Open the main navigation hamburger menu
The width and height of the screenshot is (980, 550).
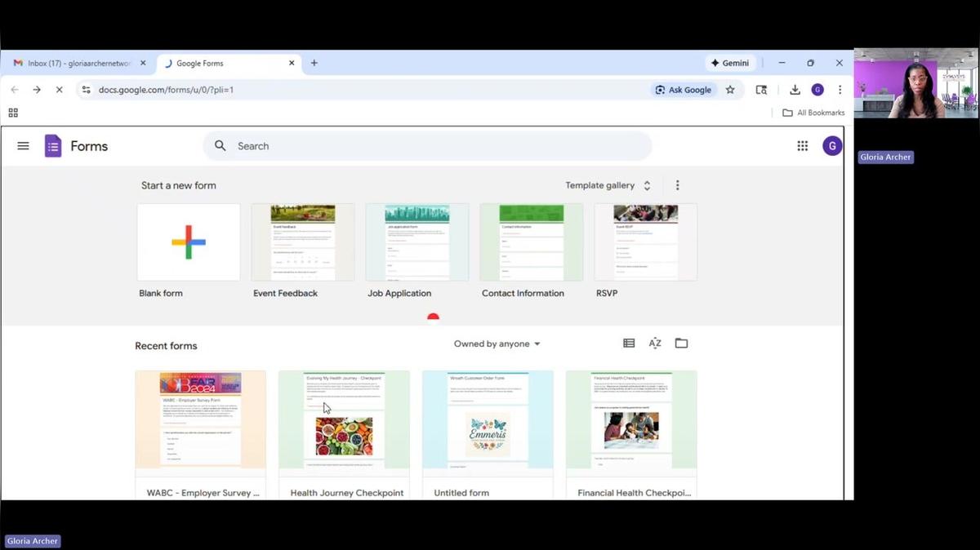tap(23, 145)
